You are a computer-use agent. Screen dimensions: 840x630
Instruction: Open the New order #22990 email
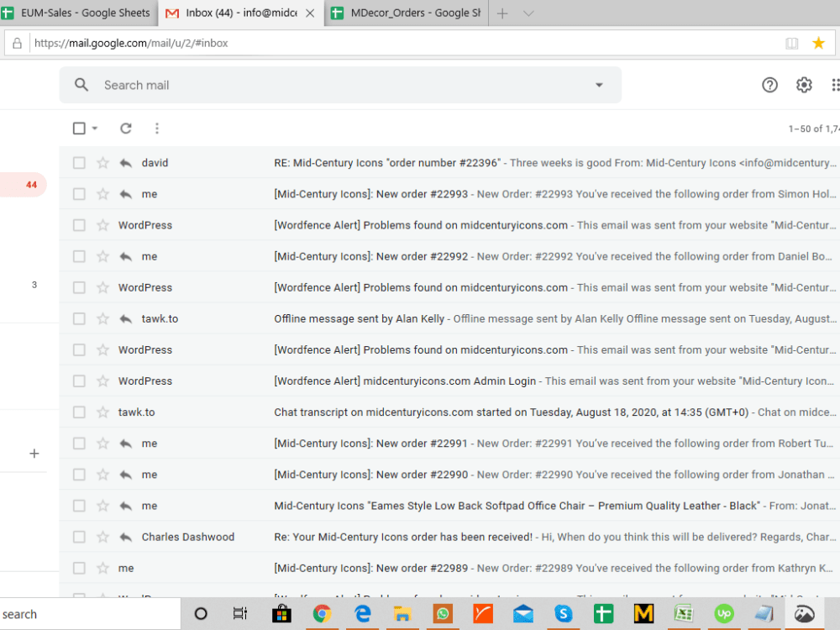pyautogui.click(x=449, y=474)
